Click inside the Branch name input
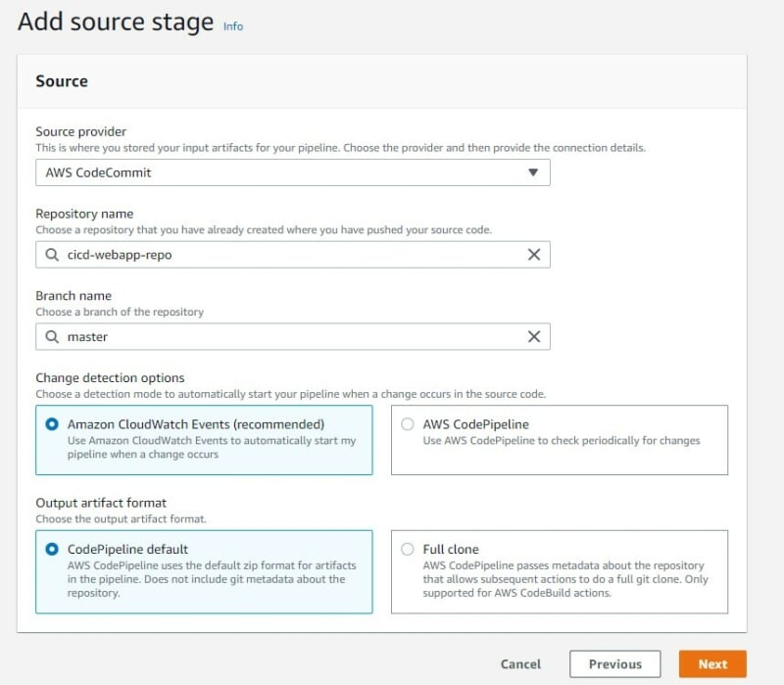784x685 pixels. coord(293,336)
